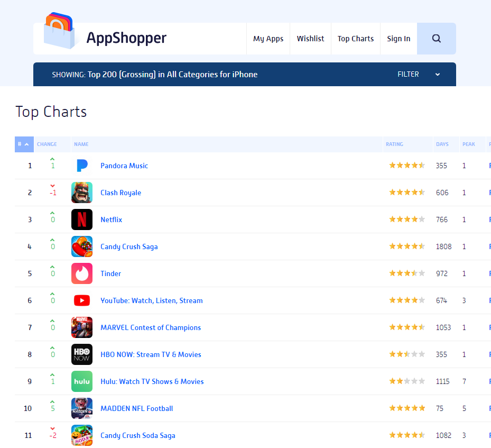Click the HBO NOW app icon
Viewport: 491px width, 448px height.
(82, 354)
